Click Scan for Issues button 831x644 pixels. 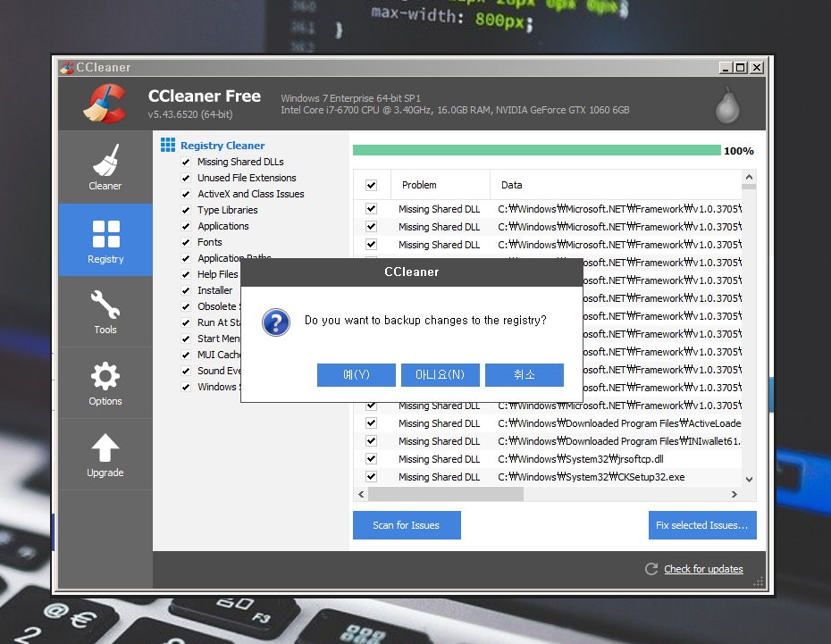[x=407, y=525]
